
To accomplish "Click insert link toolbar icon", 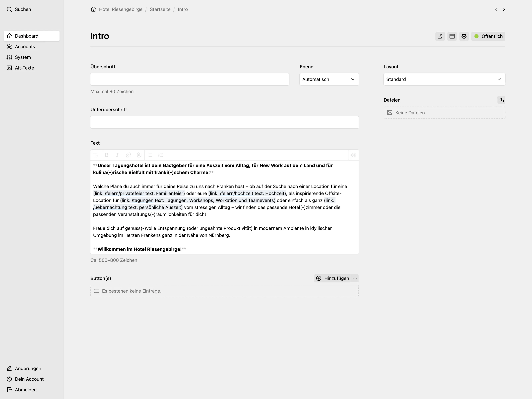I will pos(128,155).
